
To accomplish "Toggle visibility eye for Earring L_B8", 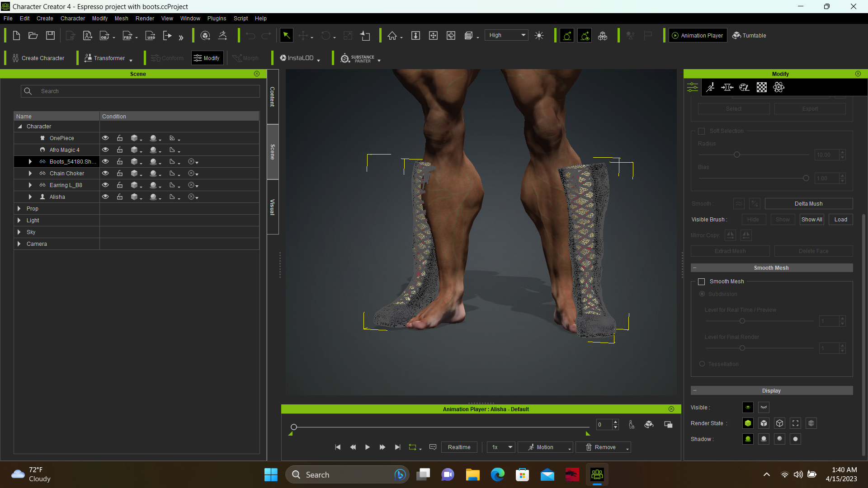I will 105,185.
